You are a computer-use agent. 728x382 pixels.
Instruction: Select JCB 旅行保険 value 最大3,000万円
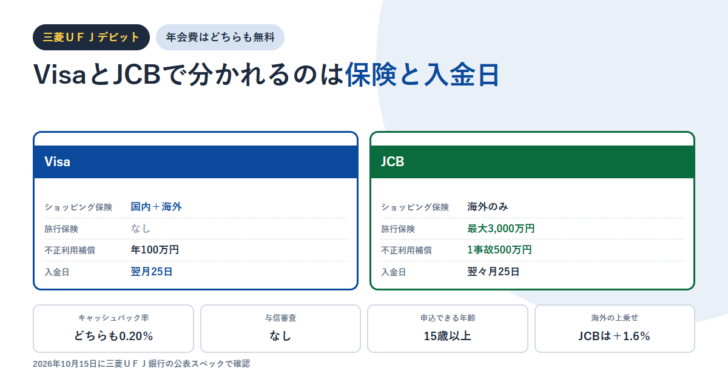pyautogui.click(x=501, y=228)
